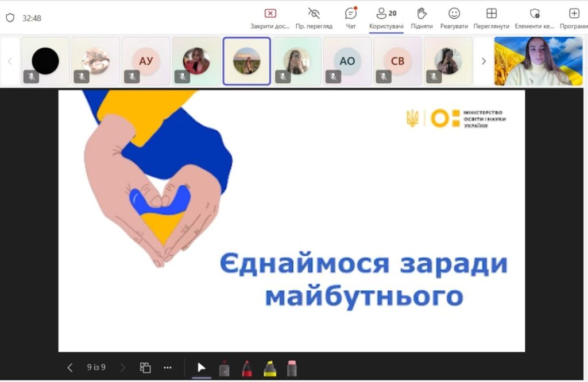Viewport: 588px width, 382px height.
Task: Open Елементи керування meeting controls
Action: 534,18
